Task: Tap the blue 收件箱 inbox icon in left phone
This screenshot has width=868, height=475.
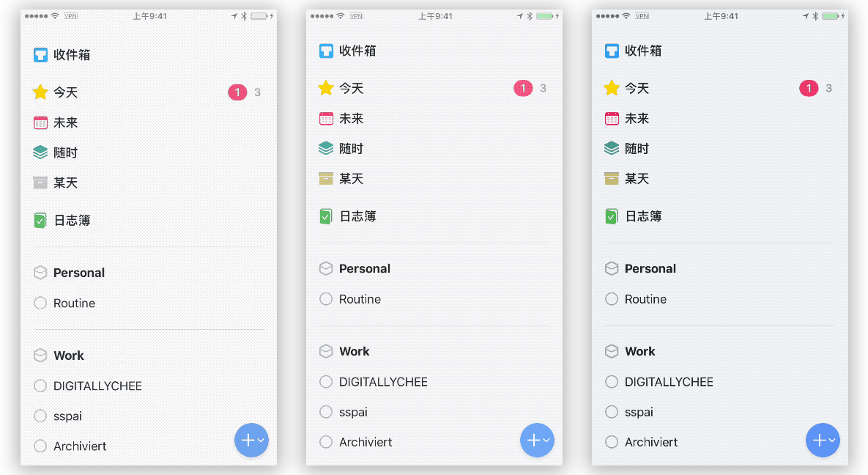Action: pos(40,55)
